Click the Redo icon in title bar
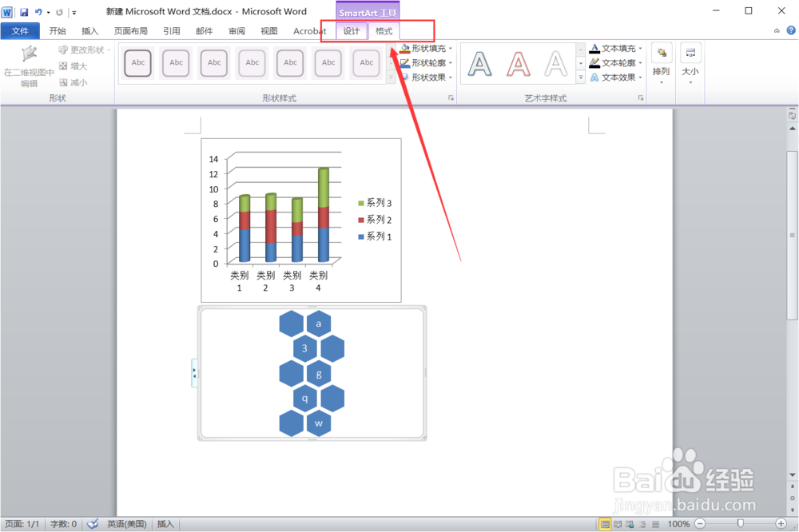The width and height of the screenshot is (799, 532). [x=59, y=12]
